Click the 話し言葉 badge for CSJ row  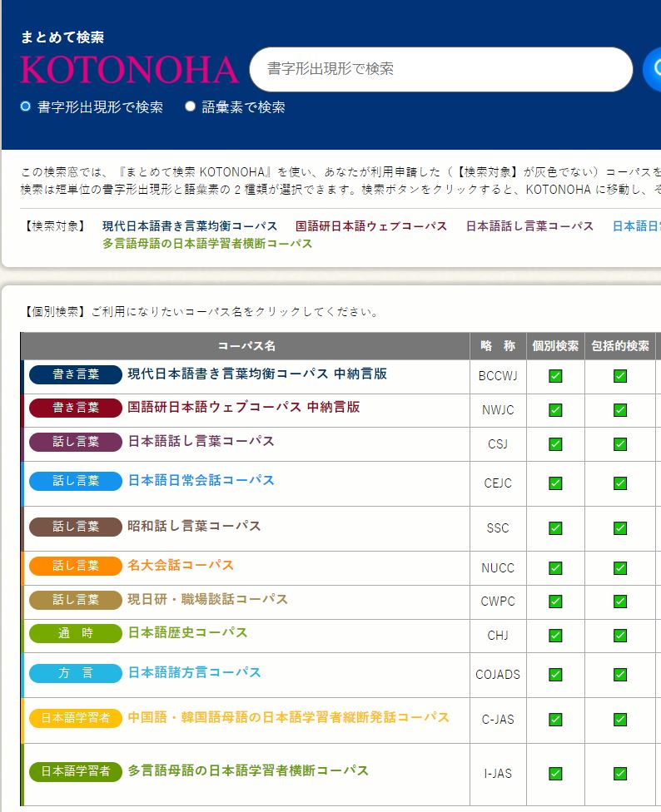(76, 442)
